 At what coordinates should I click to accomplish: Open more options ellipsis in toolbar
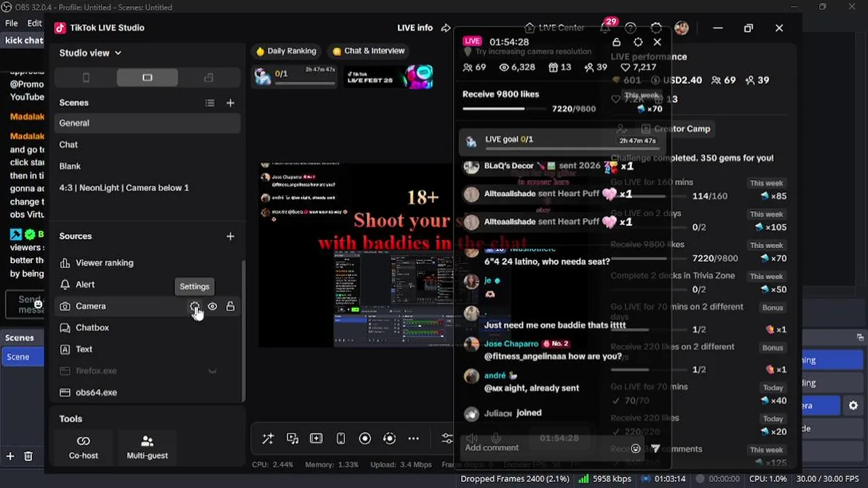click(414, 439)
